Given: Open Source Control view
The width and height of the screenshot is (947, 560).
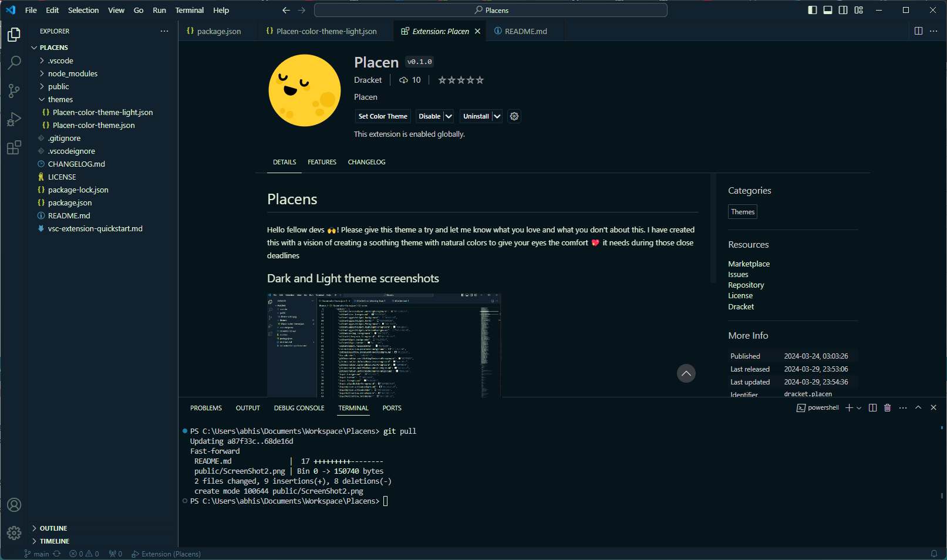Looking at the screenshot, I should (14, 91).
